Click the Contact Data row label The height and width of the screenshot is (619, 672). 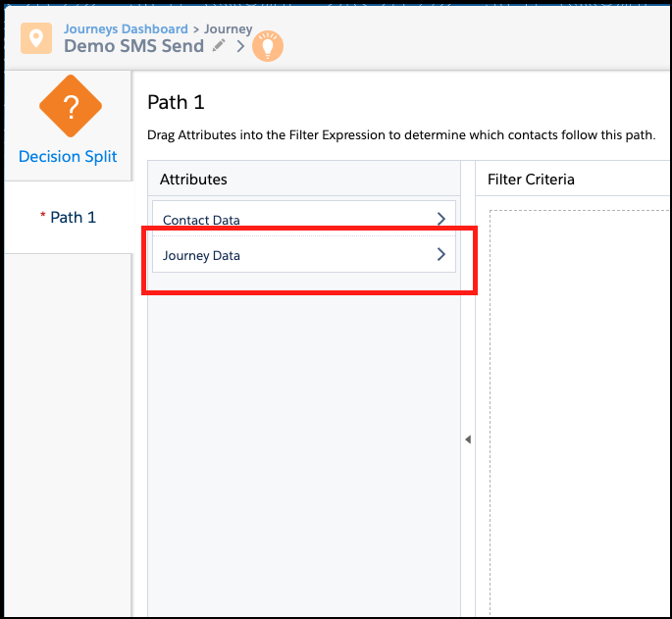click(201, 220)
